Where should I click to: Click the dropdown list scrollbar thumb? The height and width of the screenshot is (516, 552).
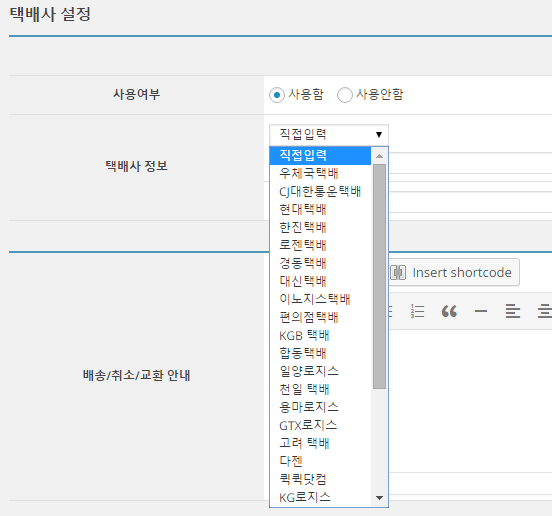(x=379, y=276)
